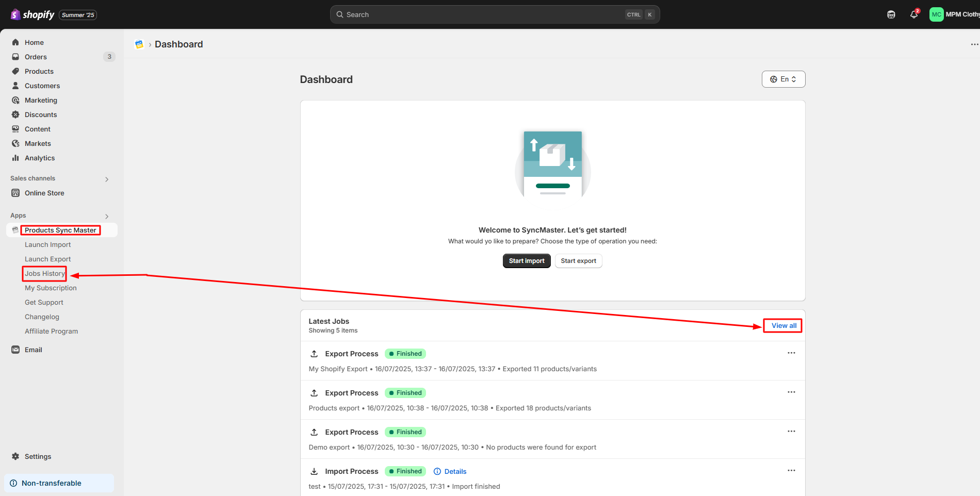This screenshot has width=980, height=496.
Task: Click the Online Store storefront icon
Action: 15,193
